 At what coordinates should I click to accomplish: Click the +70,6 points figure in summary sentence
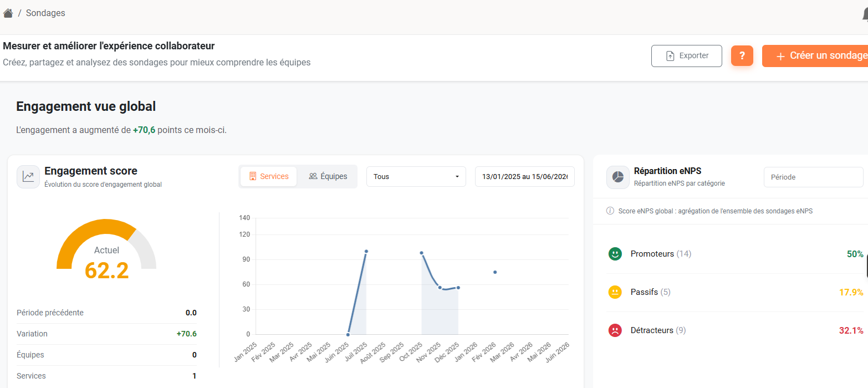(x=144, y=130)
